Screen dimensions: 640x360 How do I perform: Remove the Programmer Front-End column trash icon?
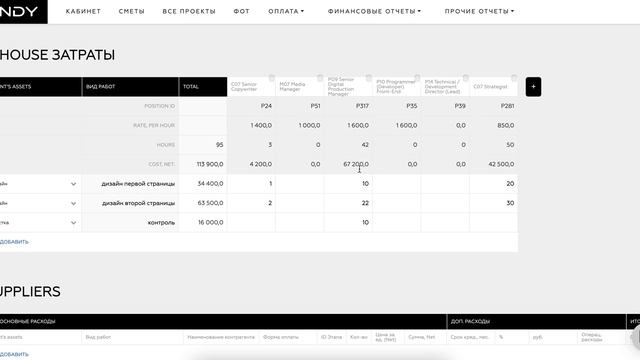[x=417, y=78]
